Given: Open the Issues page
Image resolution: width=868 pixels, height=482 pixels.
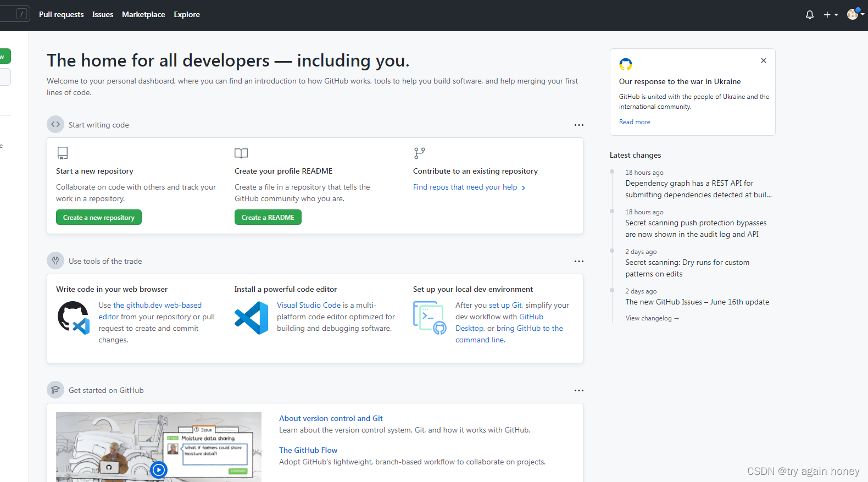Looking at the screenshot, I should click(103, 14).
